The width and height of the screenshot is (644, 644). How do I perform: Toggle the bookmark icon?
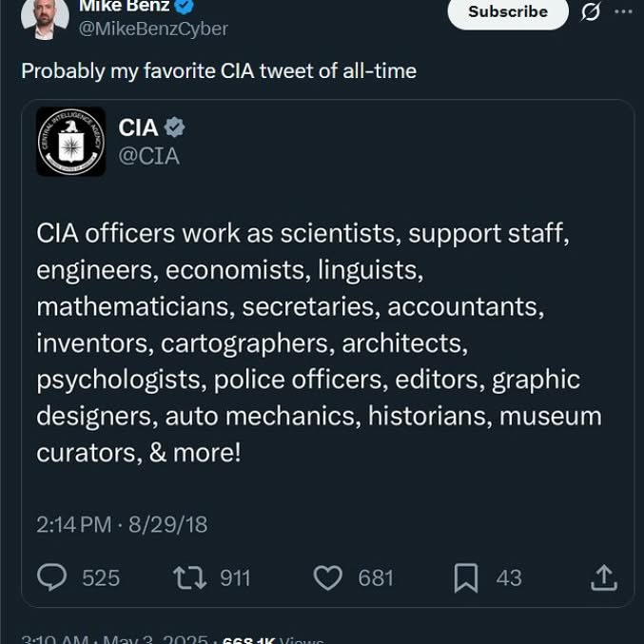click(x=466, y=577)
